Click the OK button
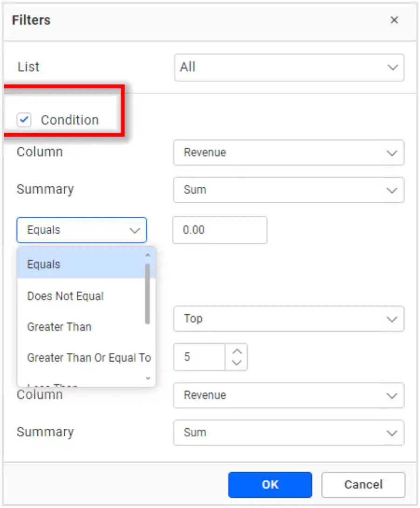Screen dimensions: 420x508 (270, 485)
